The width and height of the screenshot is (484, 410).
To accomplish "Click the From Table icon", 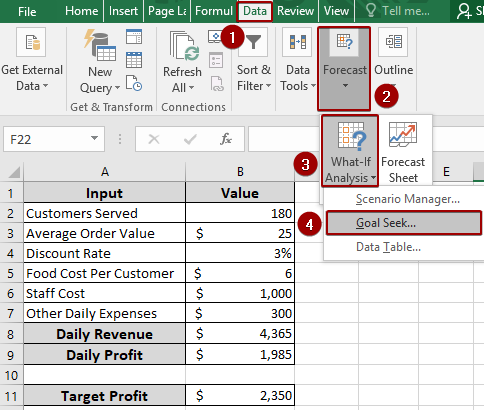I will click(x=134, y=60).
